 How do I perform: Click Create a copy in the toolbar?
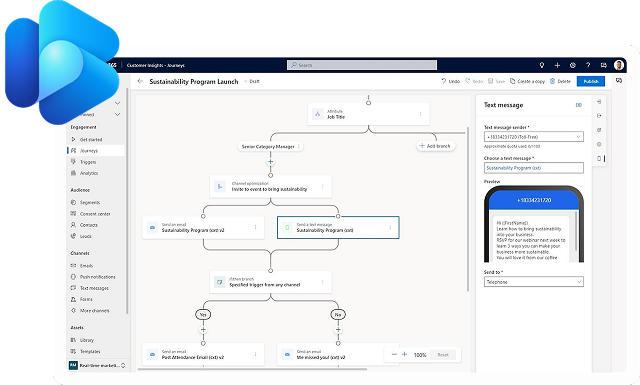(x=527, y=81)
